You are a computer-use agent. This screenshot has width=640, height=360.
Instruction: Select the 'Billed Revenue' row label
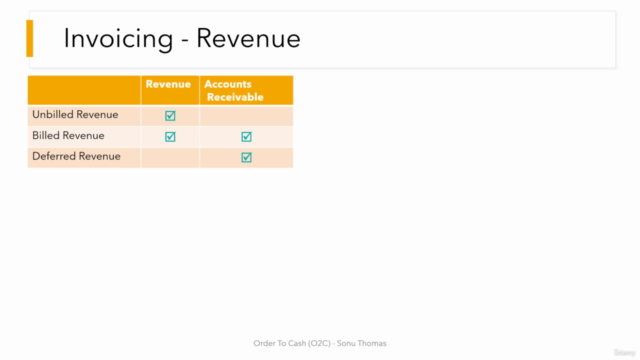(68, 136)
